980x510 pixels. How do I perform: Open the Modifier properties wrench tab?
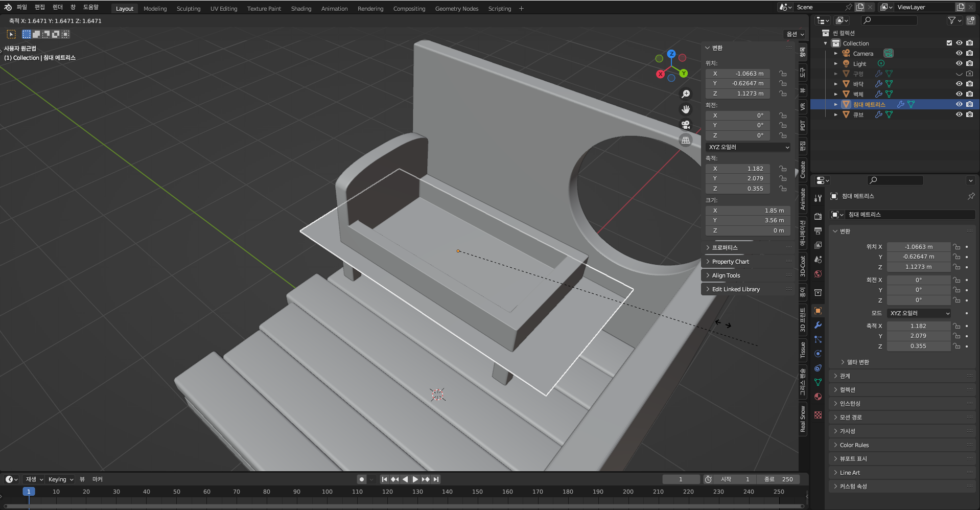[818, 325]
